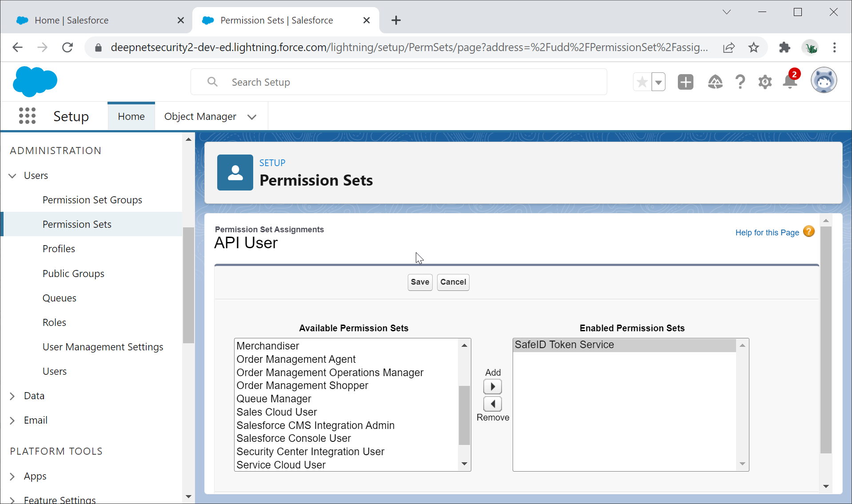Select the Profiles sidebar item
The height and width of the screenshot is (504, 852).
(x=59, y=249)
